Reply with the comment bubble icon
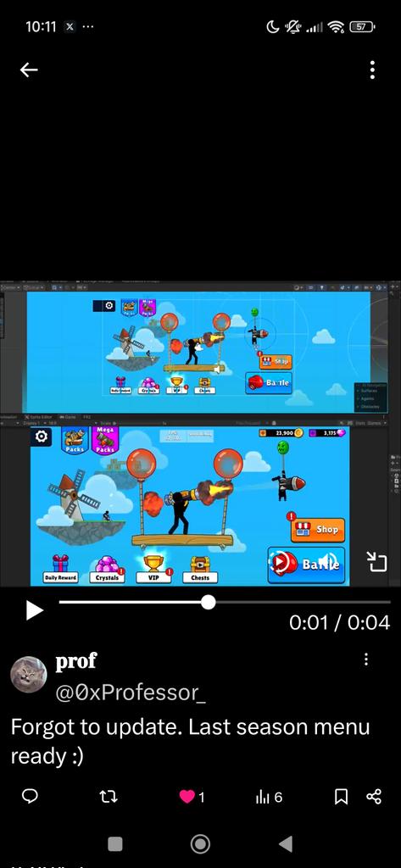Viewport: 401px width, 868px height. coord(30,797)
